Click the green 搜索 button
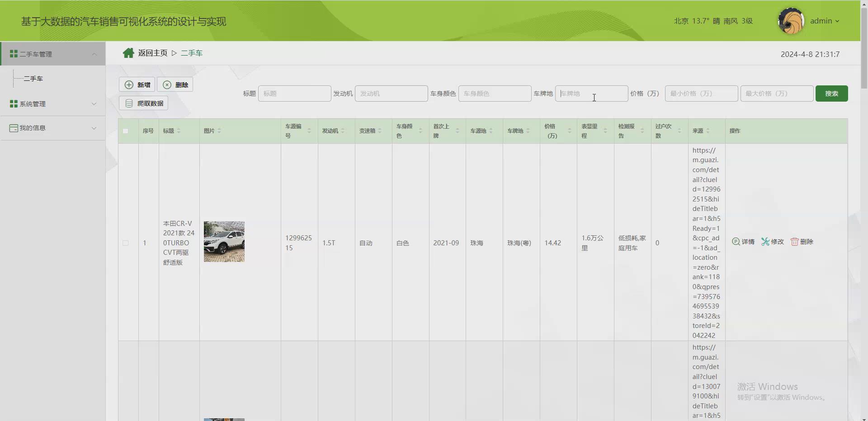868x421 pixels. 832,94
